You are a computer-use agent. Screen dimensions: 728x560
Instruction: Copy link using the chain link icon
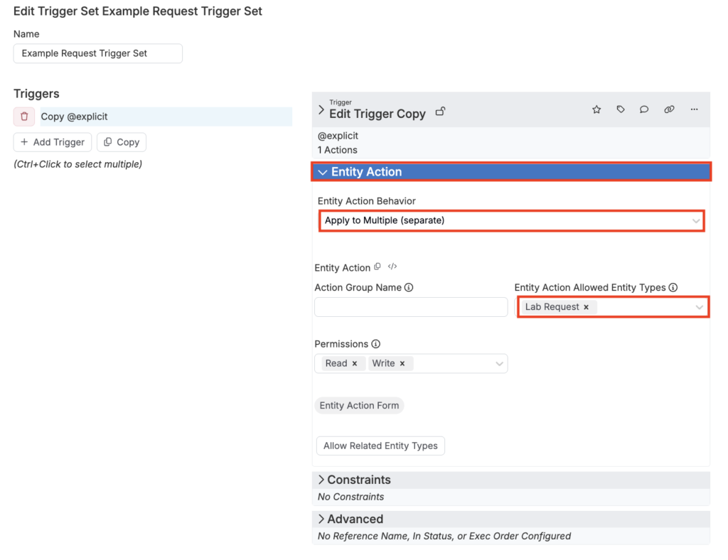(x=669, y=109)
